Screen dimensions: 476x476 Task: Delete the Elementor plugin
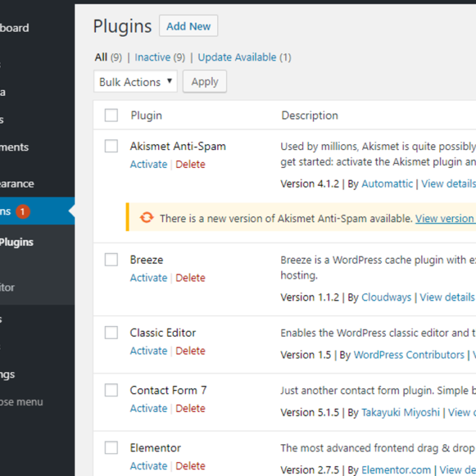[x=190, y=466]
